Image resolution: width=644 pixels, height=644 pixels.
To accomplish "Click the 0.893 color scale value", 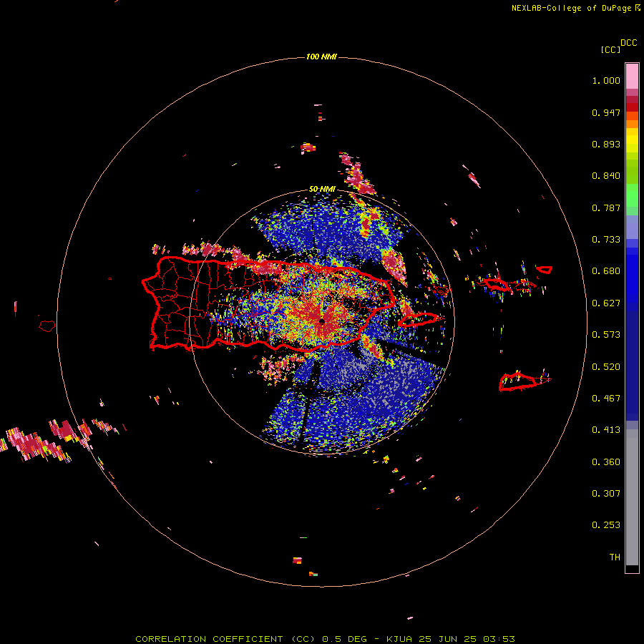I will 606,144.
